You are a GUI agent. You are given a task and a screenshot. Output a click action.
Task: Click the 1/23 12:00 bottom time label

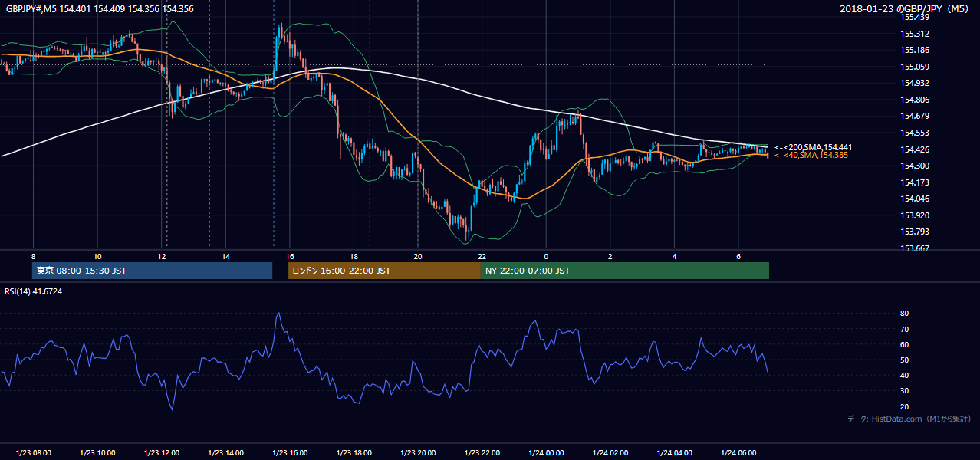161,453
